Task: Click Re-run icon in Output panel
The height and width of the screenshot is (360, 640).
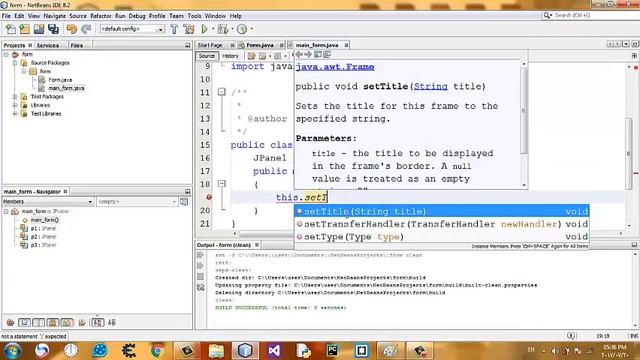Action: coord(200,255)
